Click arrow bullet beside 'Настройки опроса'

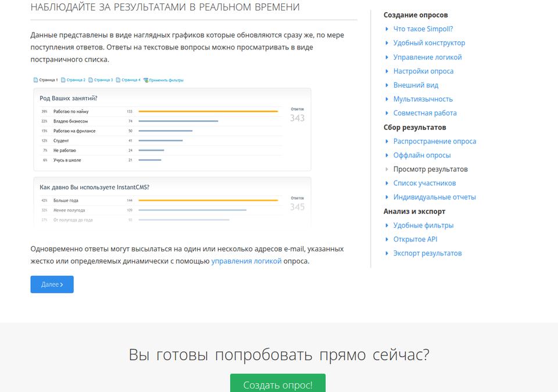(x=387, y=71)
